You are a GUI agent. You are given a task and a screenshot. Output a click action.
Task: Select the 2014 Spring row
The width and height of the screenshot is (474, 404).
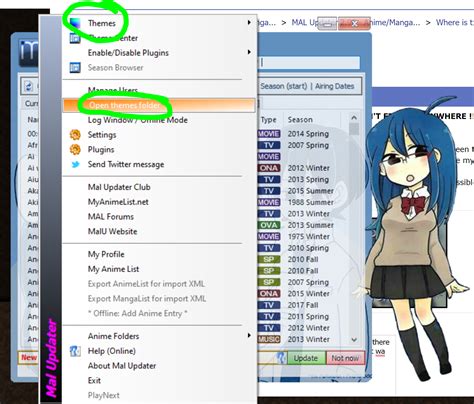click(308, 134)
